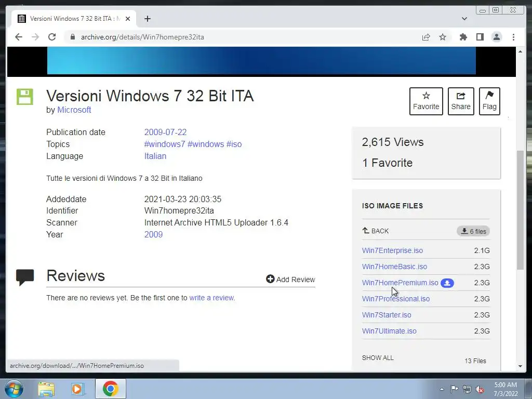Click the blue download icon beside Win7HomePremium.iso
Viewport: 532px width, 399px height.
(x=447, y=283)
